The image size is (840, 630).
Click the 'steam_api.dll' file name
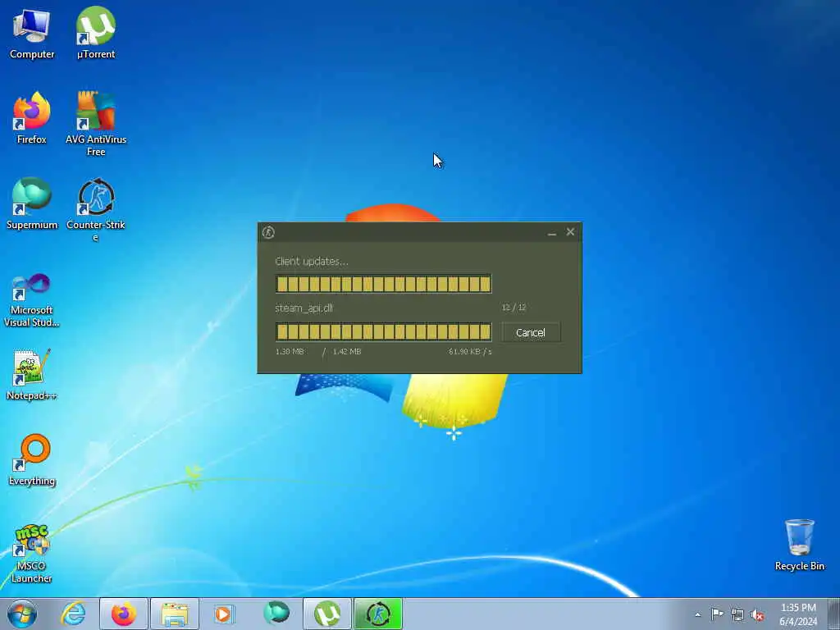point(304,308)
